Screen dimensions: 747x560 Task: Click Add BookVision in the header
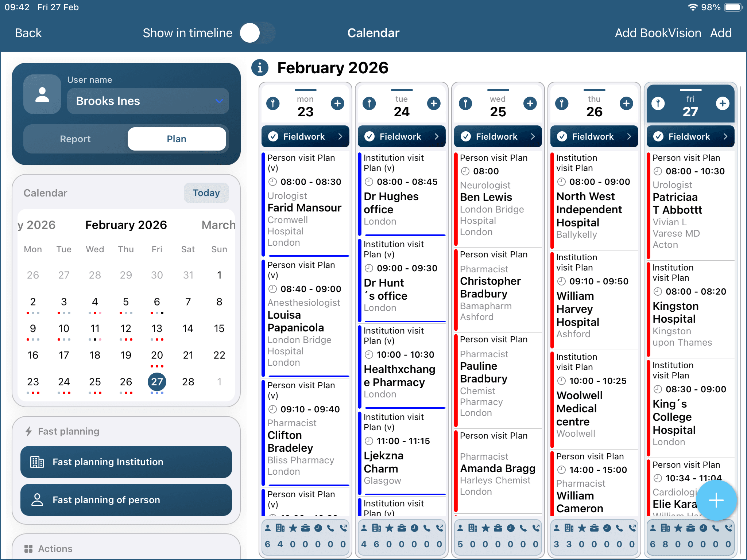(658, 33)
